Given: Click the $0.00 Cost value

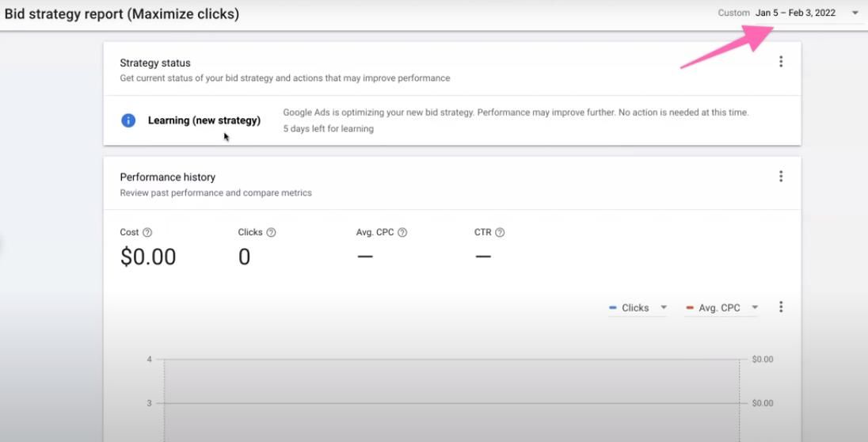Looking at the screenshot, I should point(148,257).
